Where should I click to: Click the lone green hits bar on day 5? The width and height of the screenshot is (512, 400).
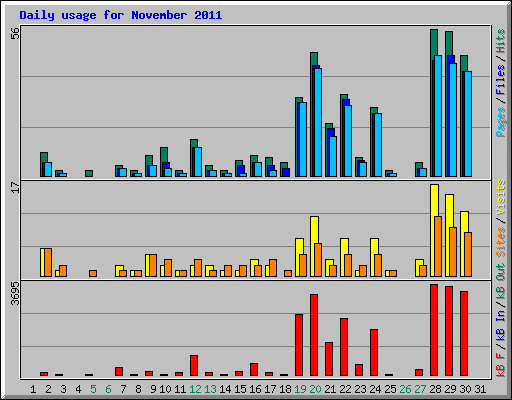click(x=89, y=173)
